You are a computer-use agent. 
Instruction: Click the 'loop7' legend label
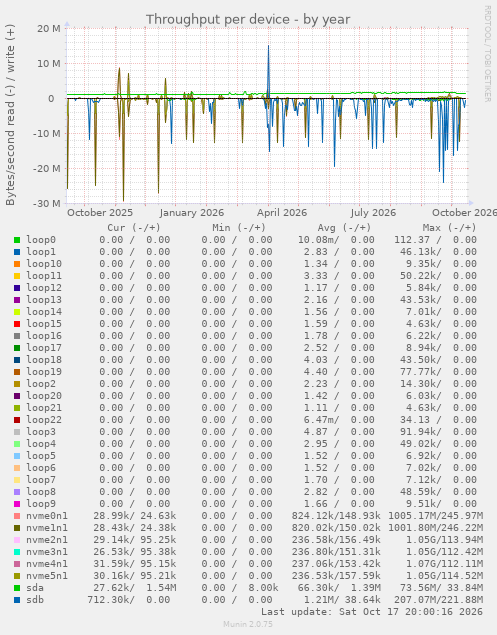pyautogui.click(x=41, y=480)
